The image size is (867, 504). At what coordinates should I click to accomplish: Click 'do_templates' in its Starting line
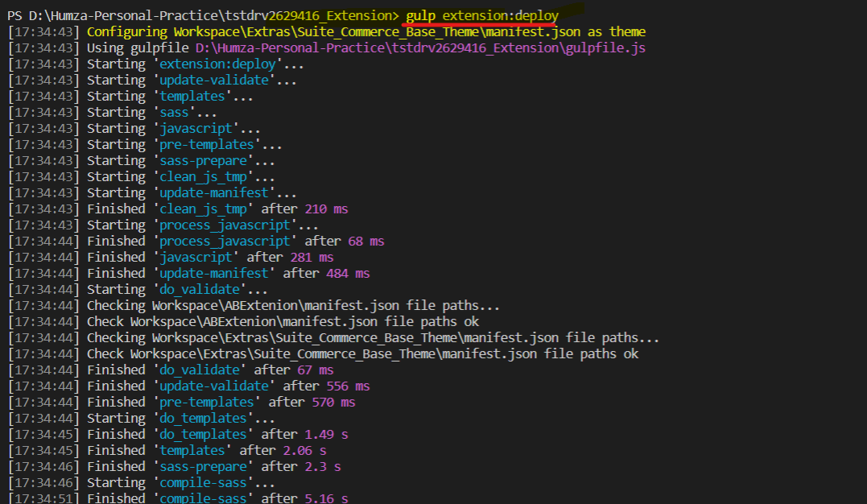click(x=203, y=418)
